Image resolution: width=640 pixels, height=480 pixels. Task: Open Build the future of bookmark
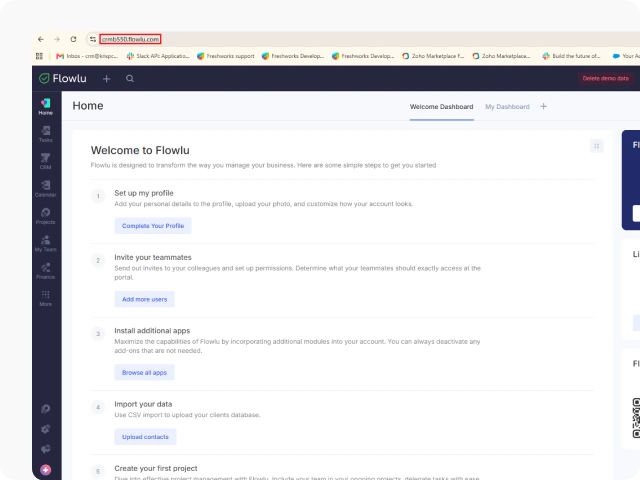(x=571, y=56)
